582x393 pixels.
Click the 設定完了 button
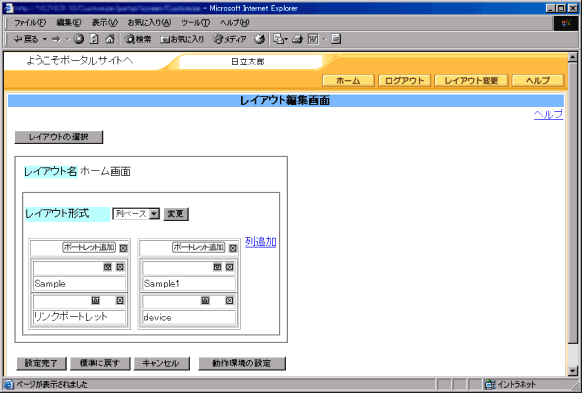click(41, 363)
